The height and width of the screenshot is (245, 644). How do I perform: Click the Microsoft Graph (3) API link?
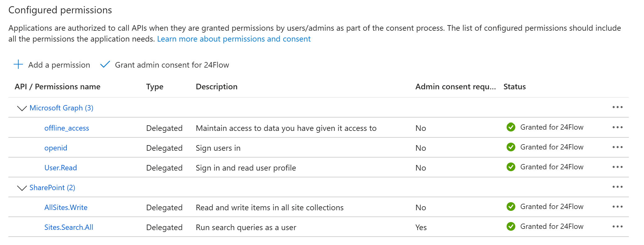(x=61, y=108)
